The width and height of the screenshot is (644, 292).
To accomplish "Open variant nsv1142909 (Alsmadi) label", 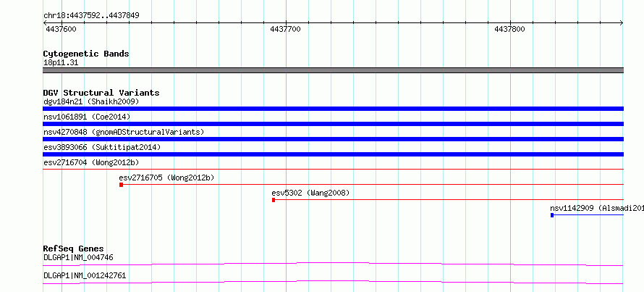I will pyautogui.click(x=597, y=208).
